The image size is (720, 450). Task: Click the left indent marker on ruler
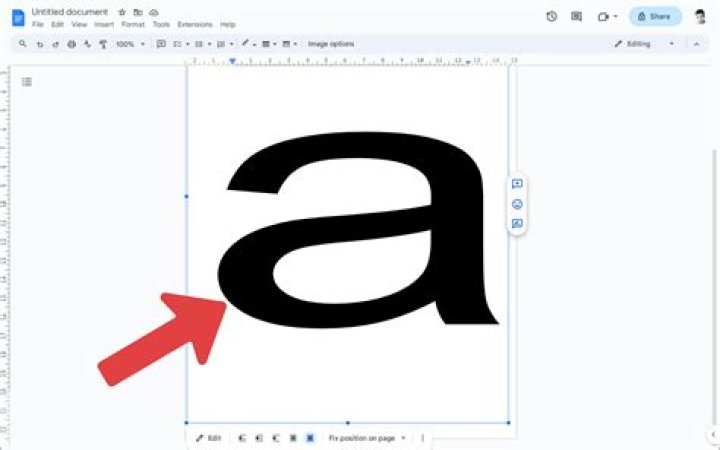click(232, 61)
